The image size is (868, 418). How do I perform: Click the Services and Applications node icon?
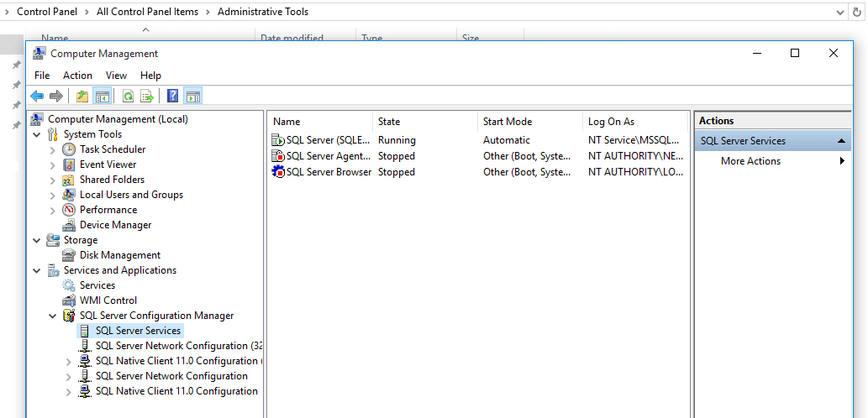coord(53,270)
